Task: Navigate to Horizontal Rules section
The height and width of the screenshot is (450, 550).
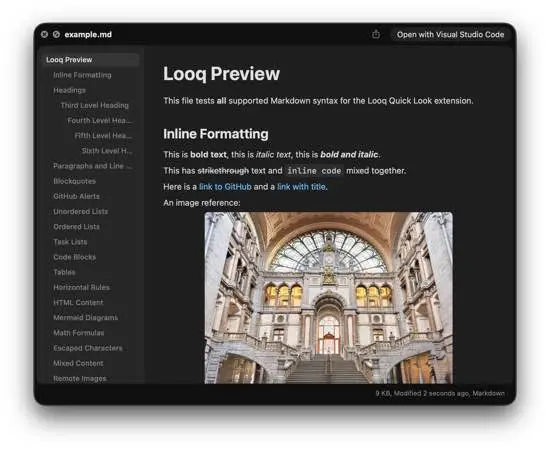Action: 81,287
